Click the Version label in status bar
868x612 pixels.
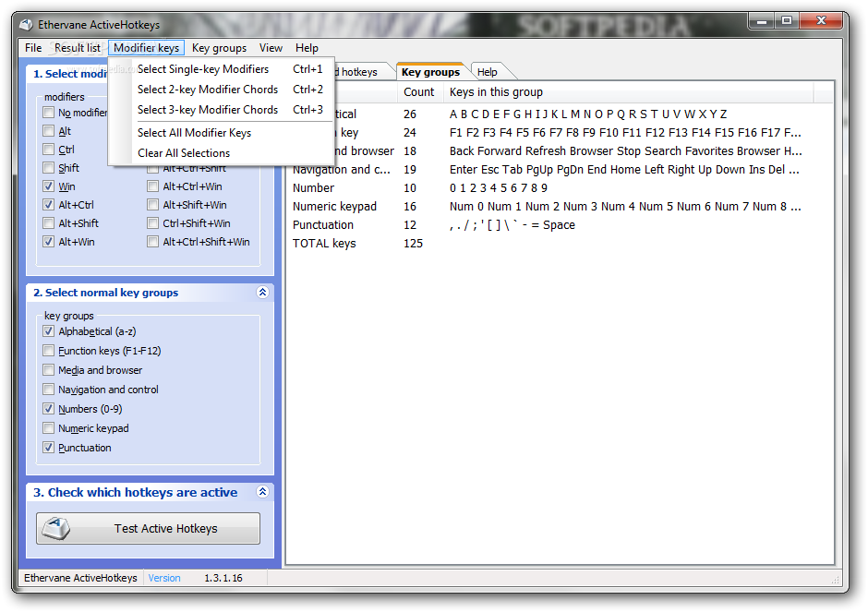pos(163,578)
